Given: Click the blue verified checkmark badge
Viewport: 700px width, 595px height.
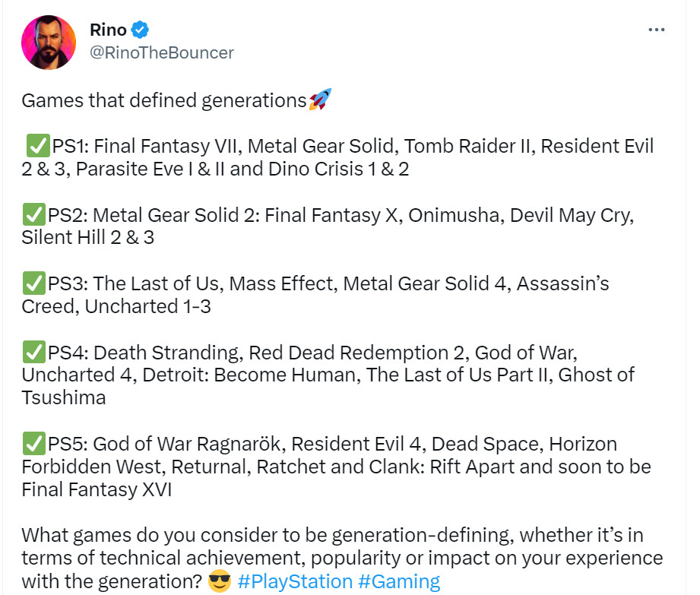Looking at the screenshot, I should click(140, 30).
